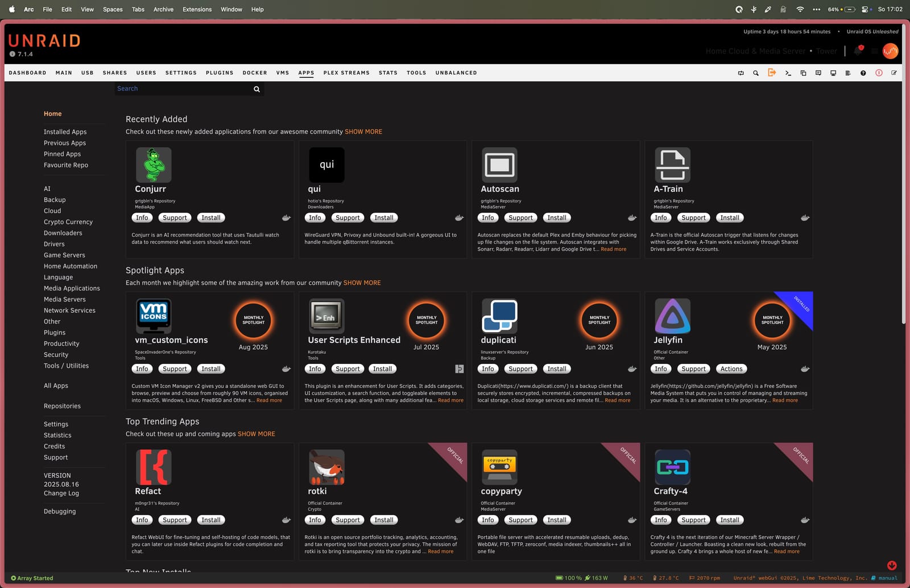Click the system log icon in toolbar

coord(848,73)
